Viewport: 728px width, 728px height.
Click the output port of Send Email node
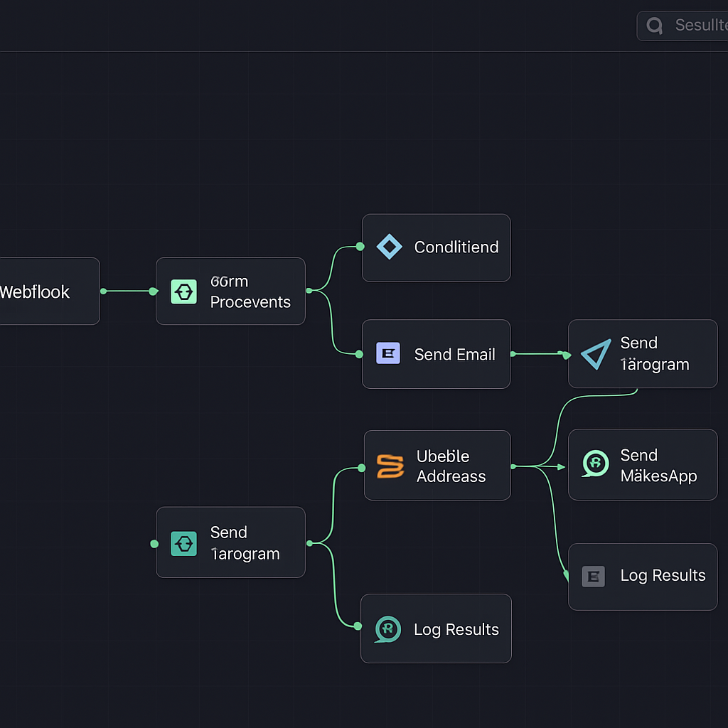513,354
